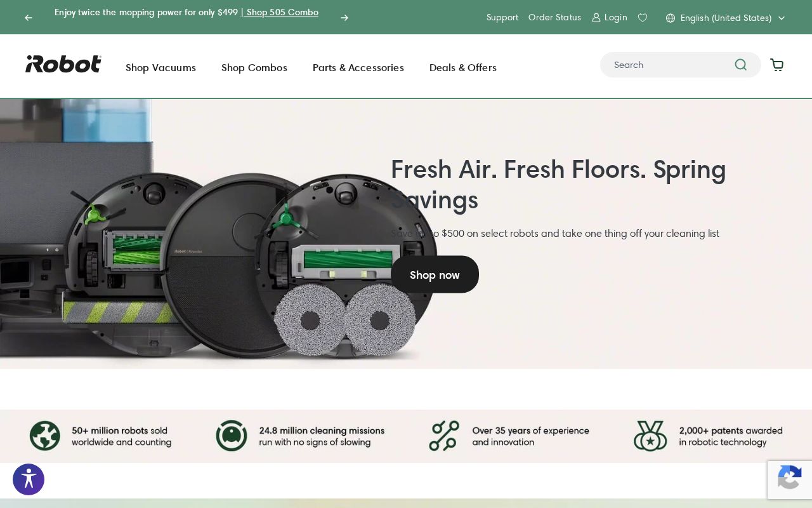Click the next promo banner arrow
Image resolution: width=812 pixels, height=508 pixels.
pos(344,18)
